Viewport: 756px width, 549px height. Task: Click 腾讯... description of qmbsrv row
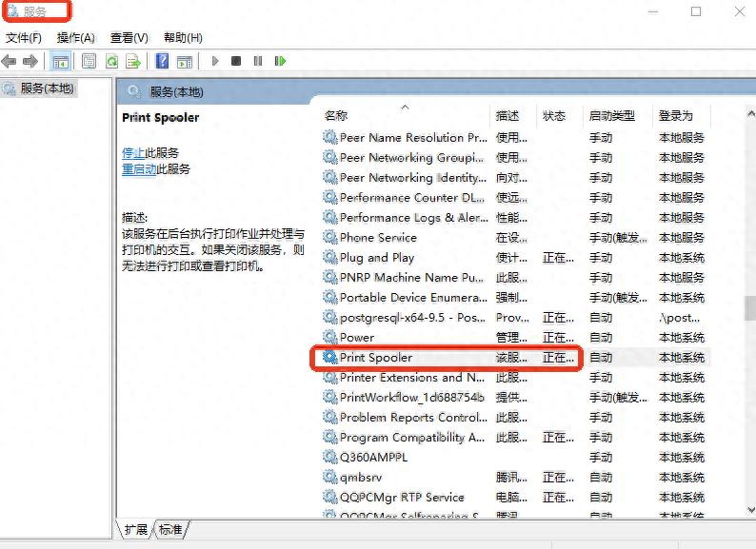(511, 478)
